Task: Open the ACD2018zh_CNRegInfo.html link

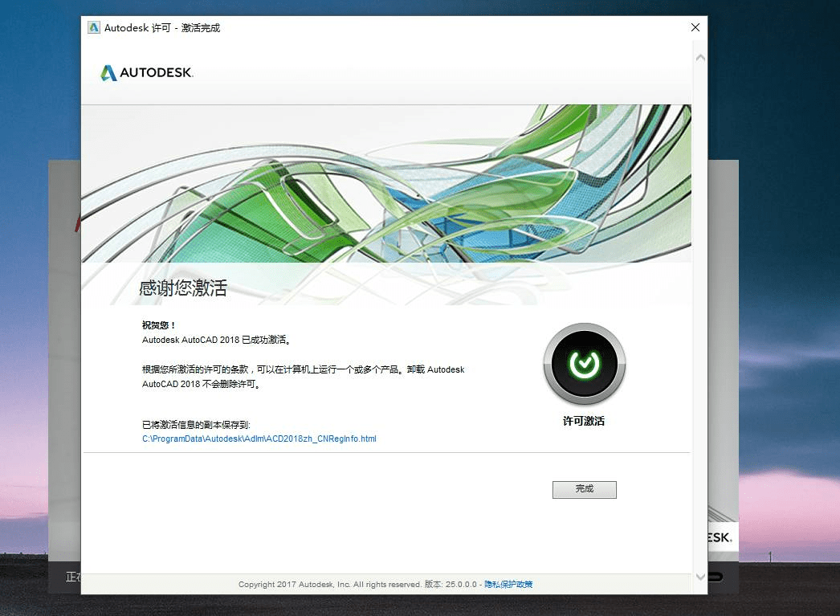Action: [x=259, y=439]
